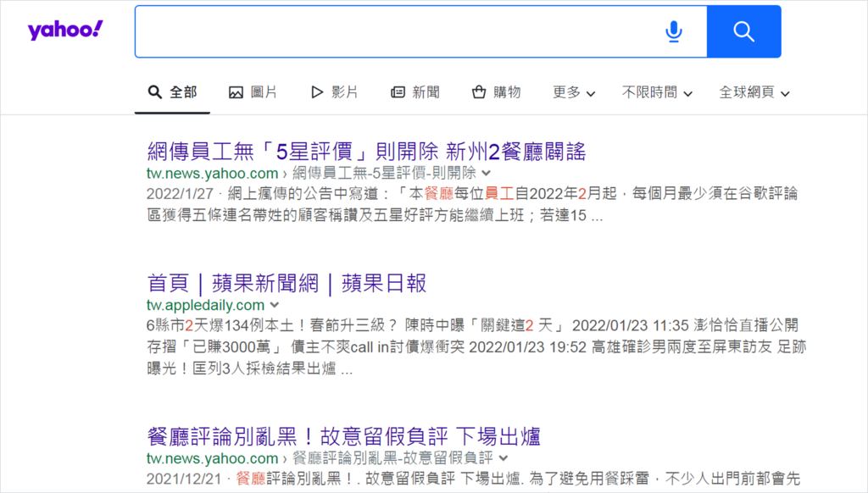Open the 餐廳評論別亂黑 article link
Image resolution: width=868 pixels, height=493 pixels.
click(342, 435)
